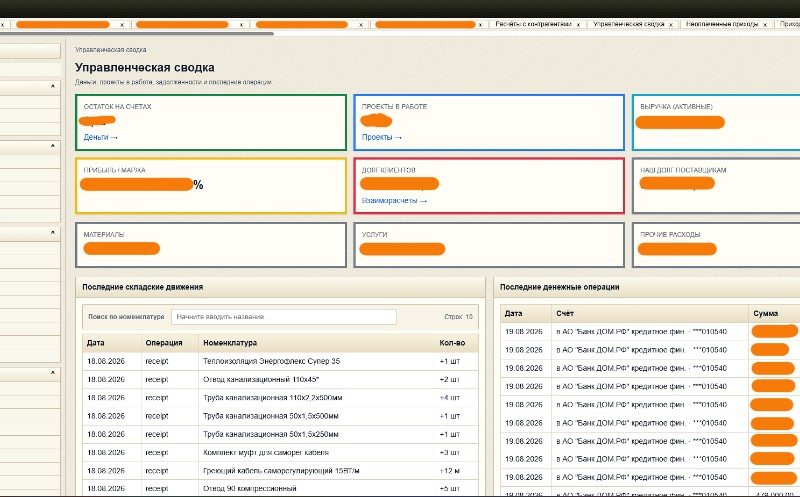Image resolution: width=800 pixels, height=497 pixels.
Task: Close the 'Неоплаченные приходы' tab
Action: (x=765, y=24)
